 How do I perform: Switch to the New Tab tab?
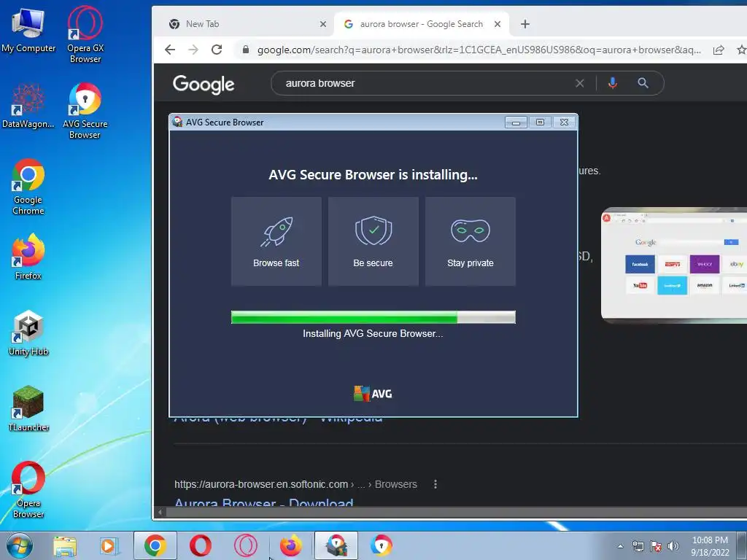(243, 24)
